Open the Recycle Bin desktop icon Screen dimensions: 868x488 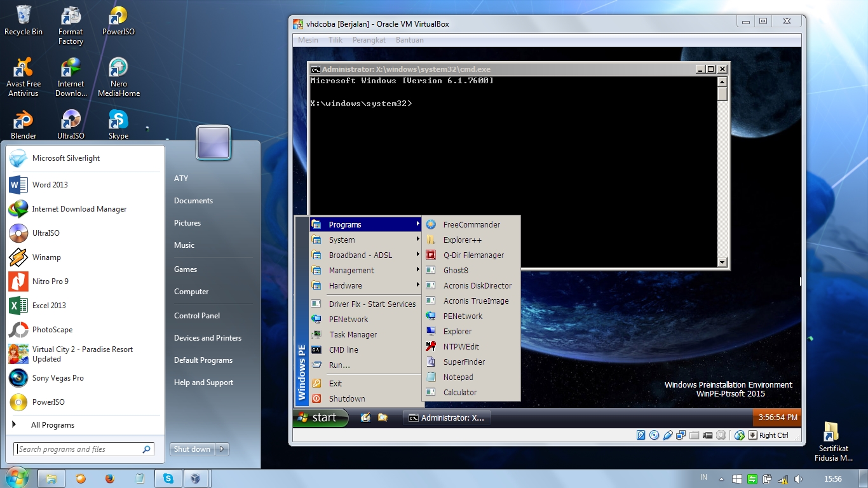pyautogui.click(x=24, y=20)
